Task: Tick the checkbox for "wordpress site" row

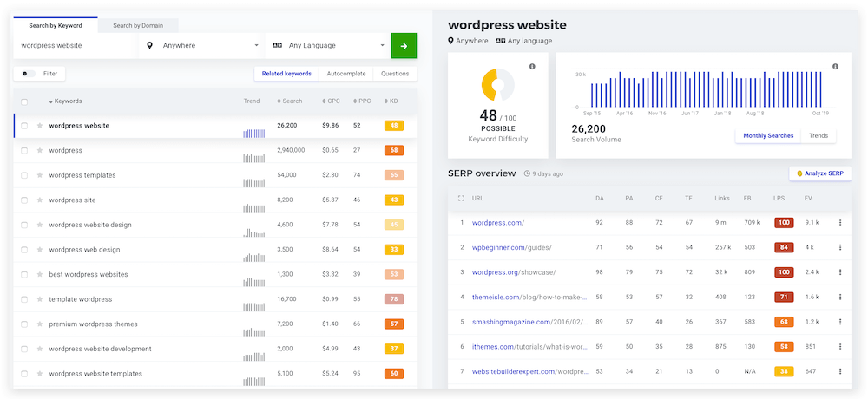Action: (x=24, y=200)
